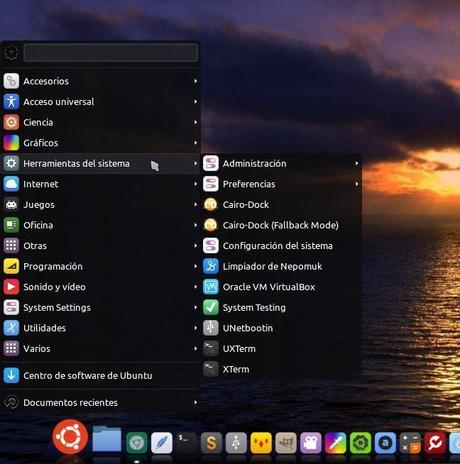This screenshot has width=460, height=464.
Task: Launch the terminal icon in the dock
Action: click(x=186, y=443)
